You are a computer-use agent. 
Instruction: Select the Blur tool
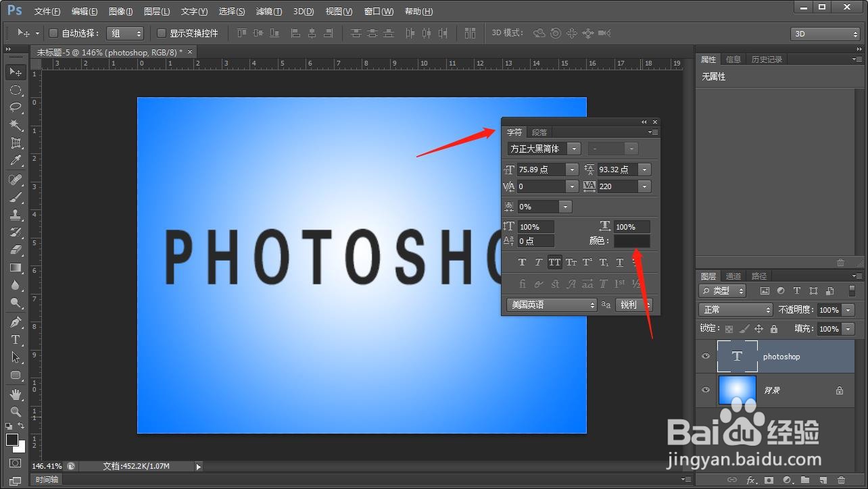click(x=16, y=285)
